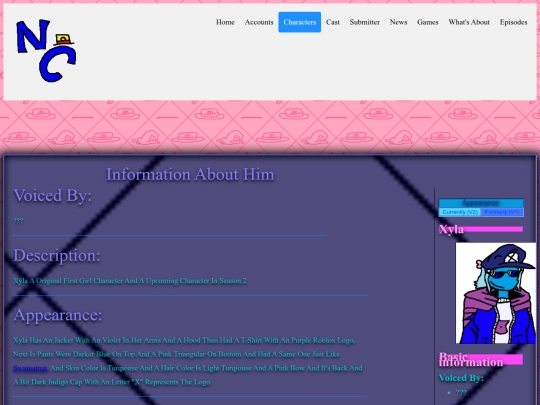Select the Characters nav tab
This screenshot has height=405, width=540.
click(300, 22)
